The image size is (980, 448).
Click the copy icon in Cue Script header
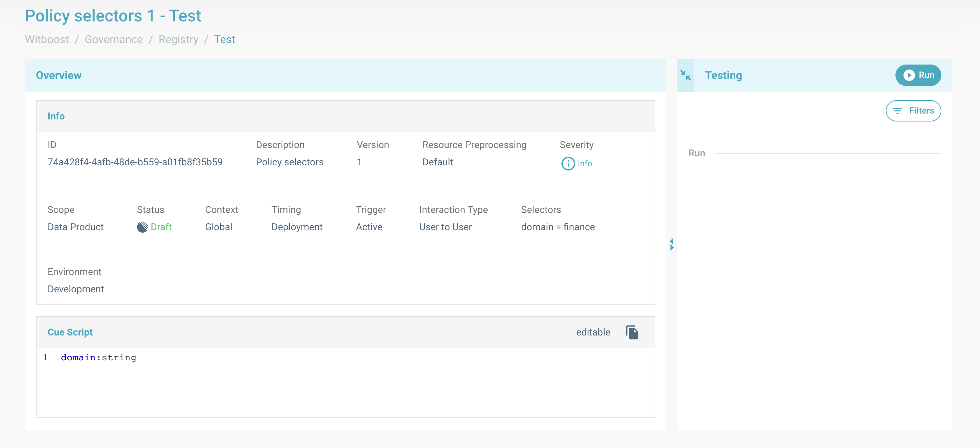tap(632, 332)
